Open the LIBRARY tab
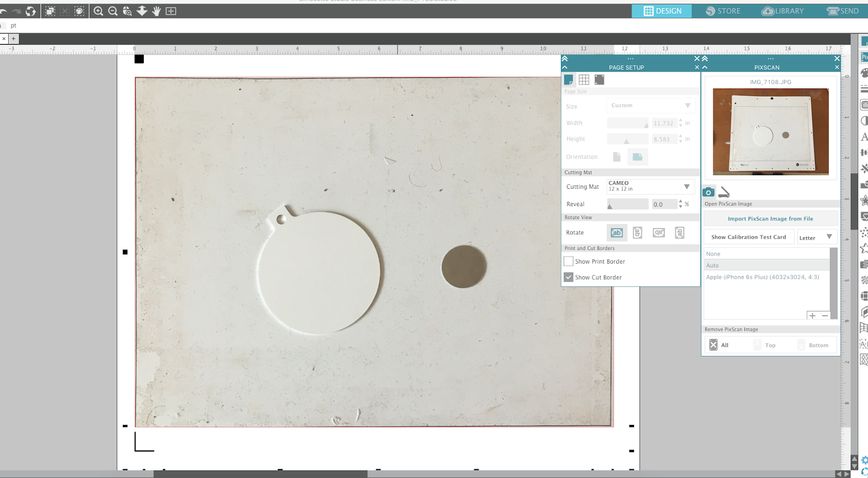This screenshot has height=478, width=868. (782, 11)
